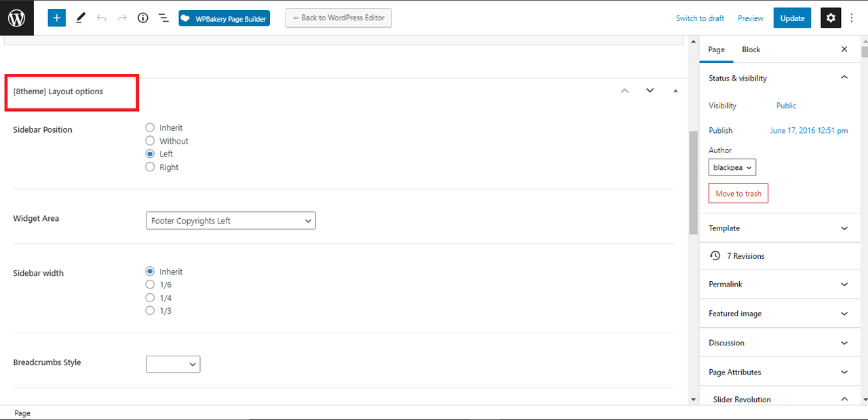Change publish date June 17, 2016
This screenshot has height=420, width=868.
pyautogui.click(x=809, y=131)
